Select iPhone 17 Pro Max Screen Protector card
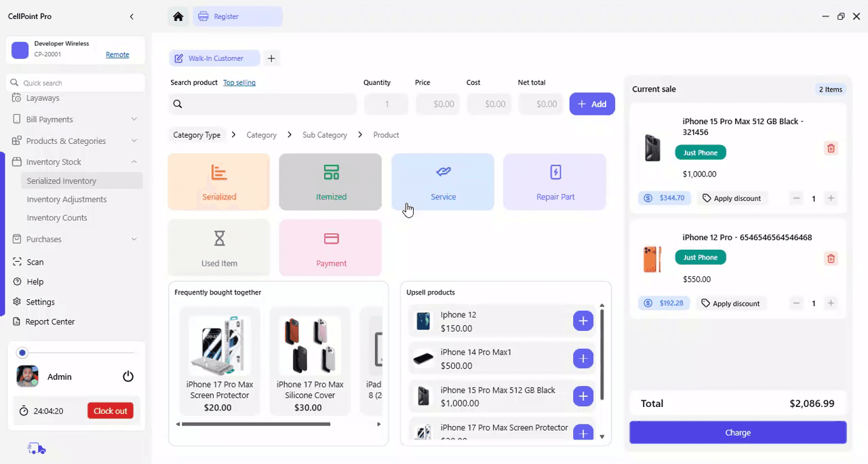Screen dimensions: 868x464 220,361
